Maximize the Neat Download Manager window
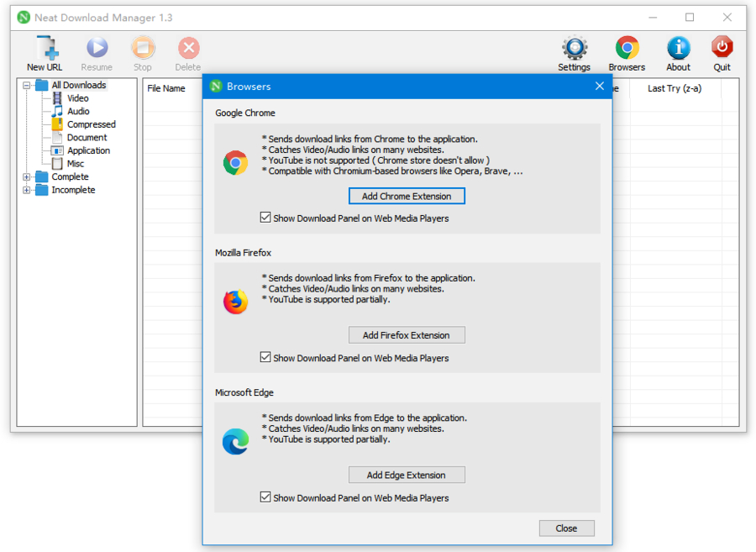Image resolution: width=756 pixels, height=552 pixels. (x=690, y=18)
